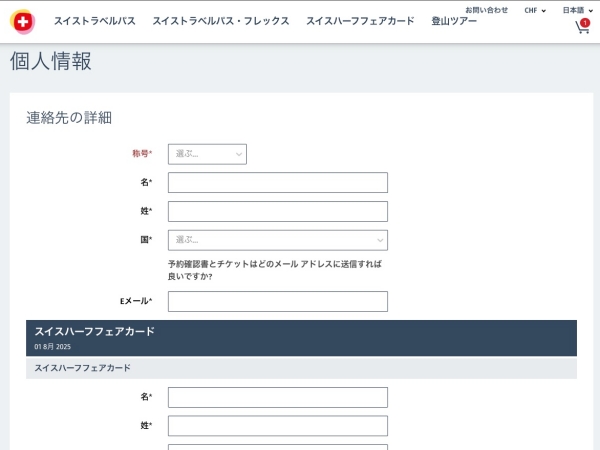Open the 称号 title dropdown
The height and width of the screenshot is (450, 600).
click(x=207, y=154)
